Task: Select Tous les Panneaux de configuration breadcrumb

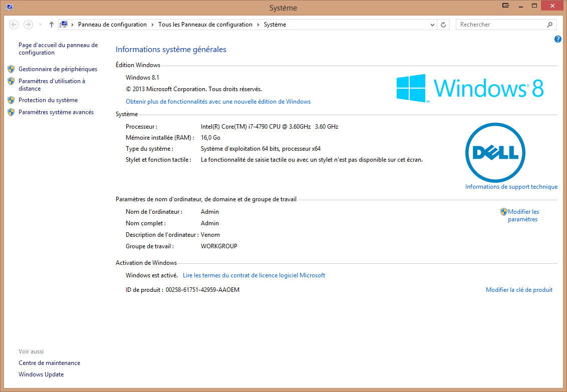Action: coord(205,25)
